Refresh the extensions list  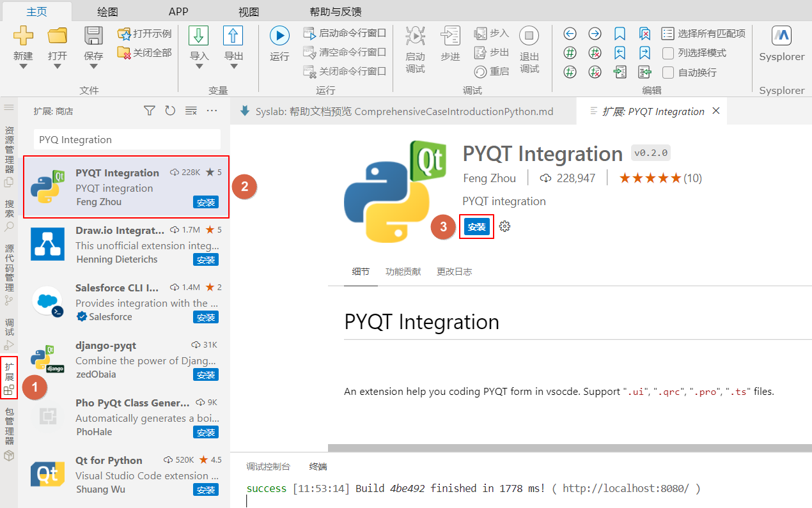pos(169,110)
